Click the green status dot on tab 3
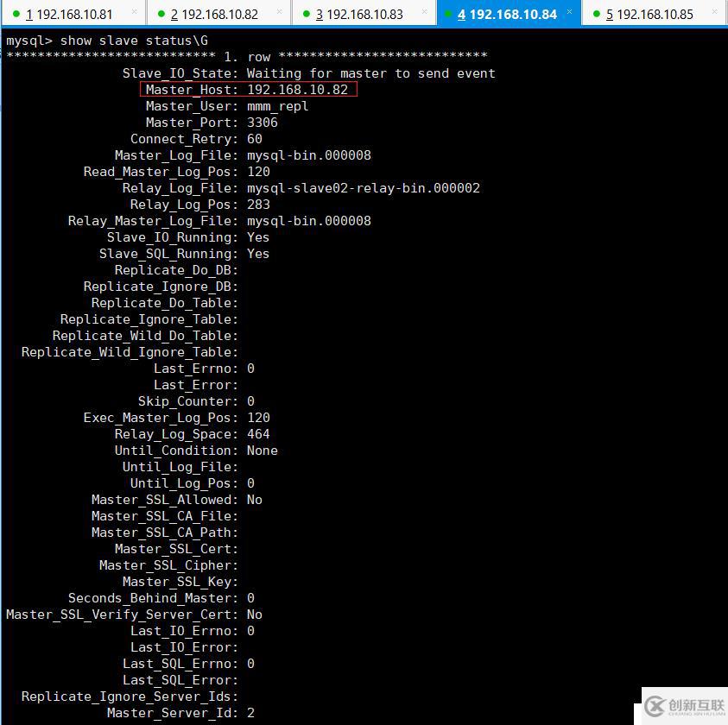Image resolution: width=728 pixels, height=725 pixels. (x=306, y=14)
